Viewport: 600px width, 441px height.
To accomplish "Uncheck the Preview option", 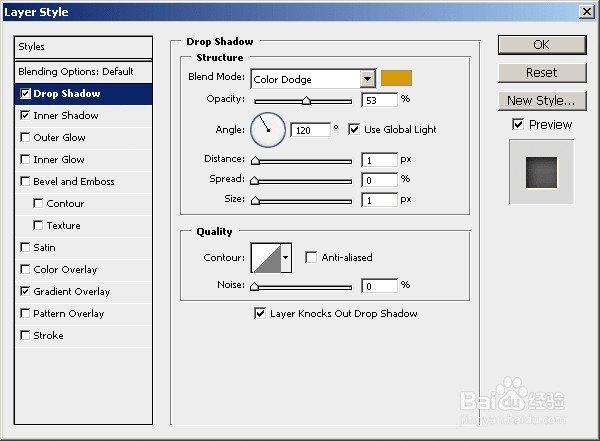I will click(518, 124).
